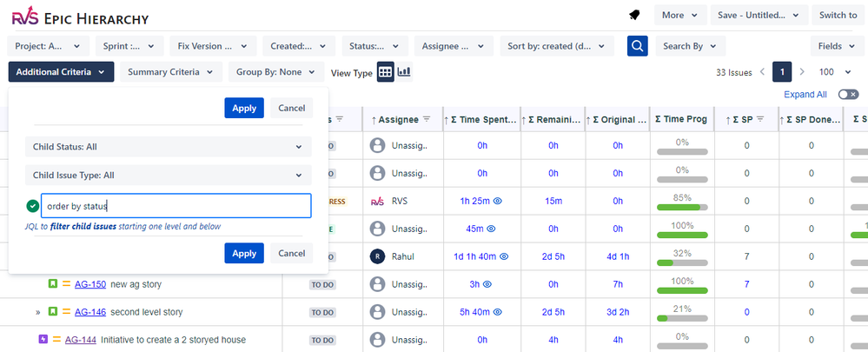The width and height of the screenshot is (868, 352).
Task: Click priority icon beside AG-144
Action: pyautogui.click(x=56, y=339)
